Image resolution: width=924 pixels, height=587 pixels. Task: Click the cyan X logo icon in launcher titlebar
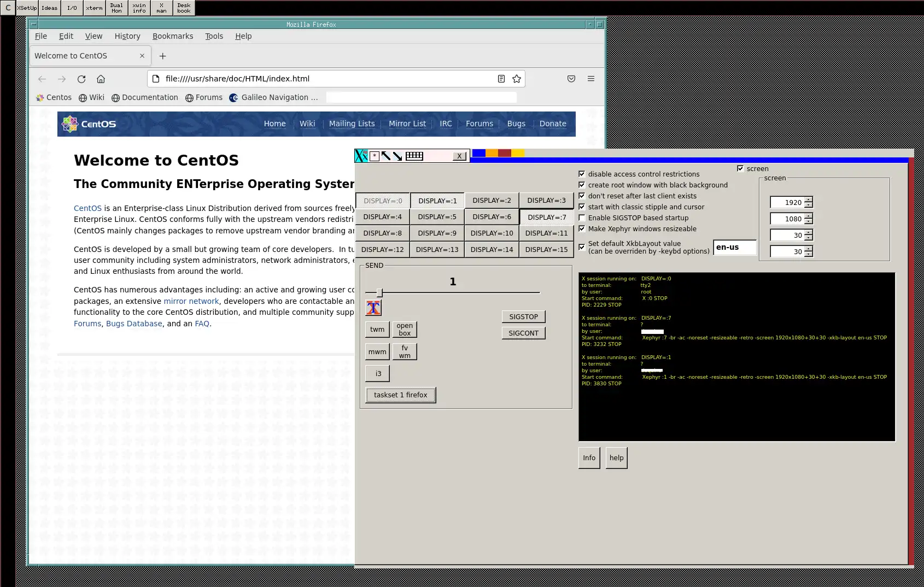361,156
